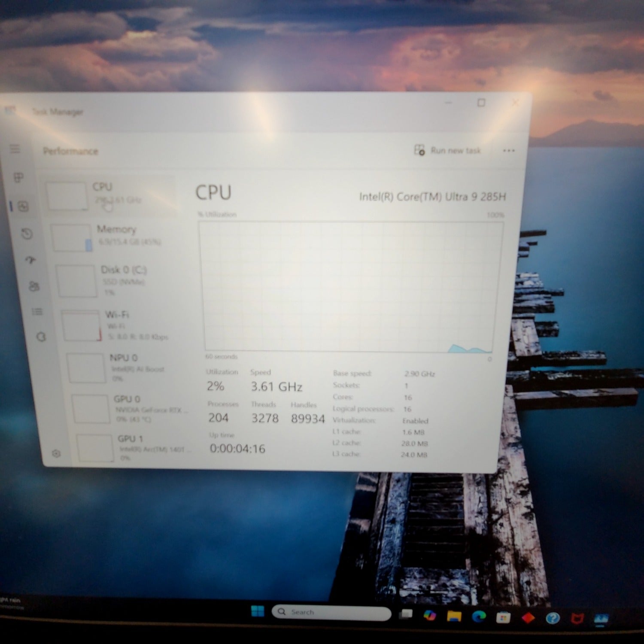
Task: Open Task Manager settings via gear icon
Action: (56, 453)
